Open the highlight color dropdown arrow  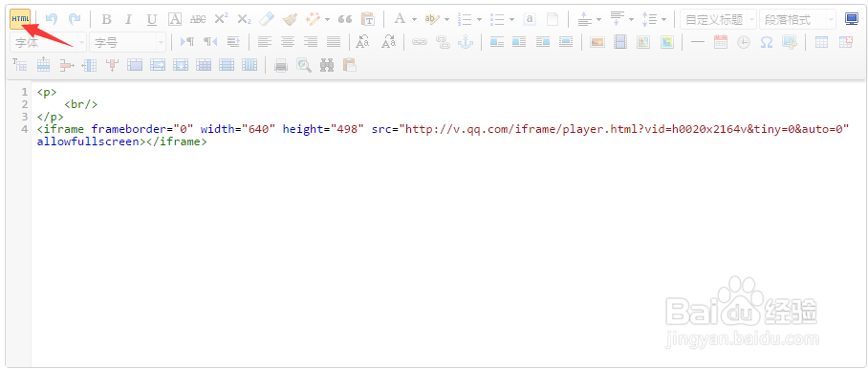[x=446, y=20]
